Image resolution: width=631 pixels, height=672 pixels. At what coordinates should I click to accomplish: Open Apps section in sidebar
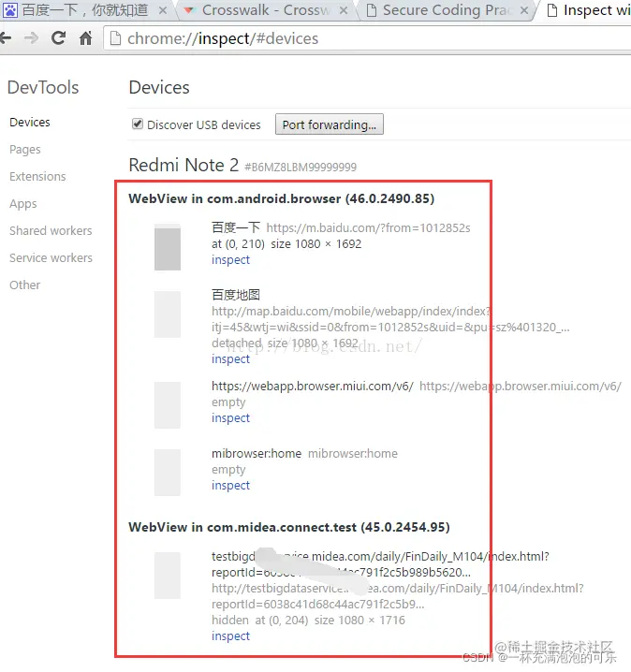coord(23,204)
